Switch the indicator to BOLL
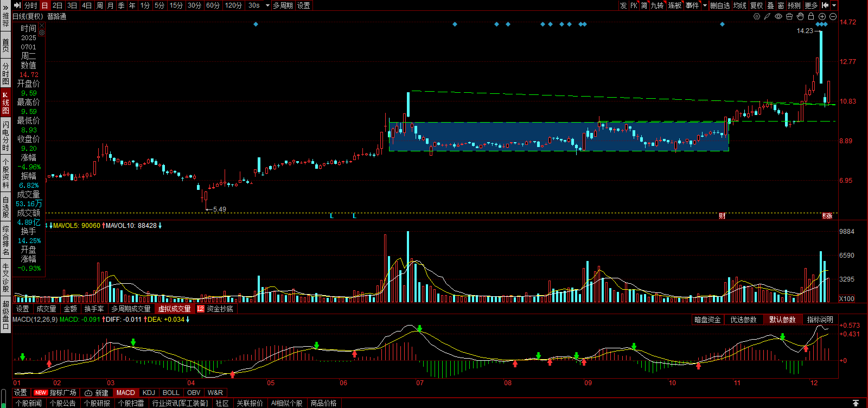Image resolution: width=868 pixels, height=408 pixels. 171,392
